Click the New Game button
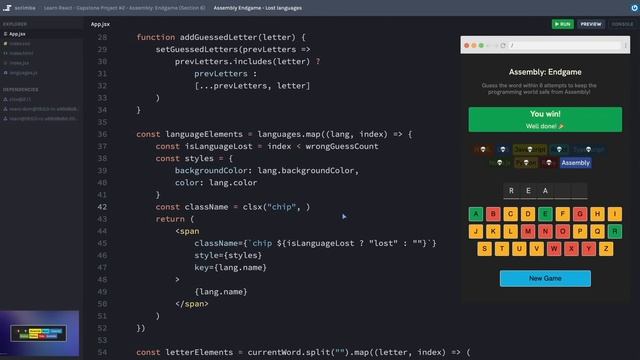 coord(545,278)
